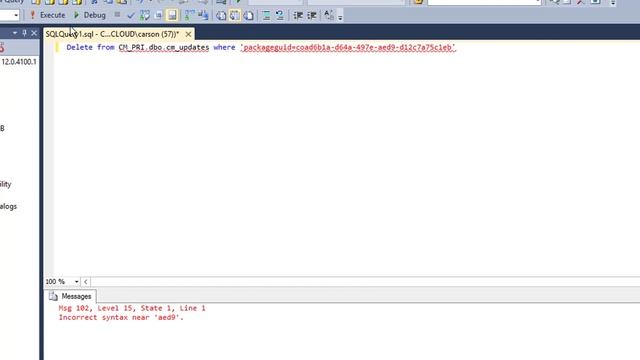Close the Object Explorer panel
This screenshot has width=640, height=360.
click(34, 33)
